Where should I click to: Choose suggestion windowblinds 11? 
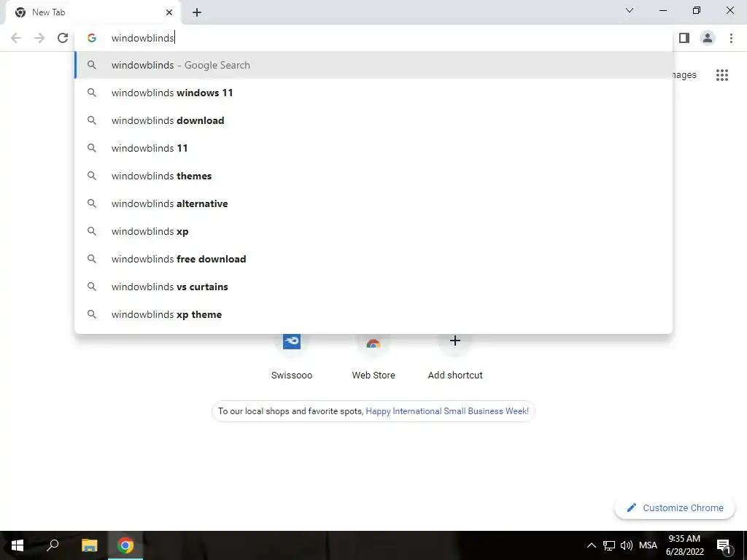click(373, 148)
